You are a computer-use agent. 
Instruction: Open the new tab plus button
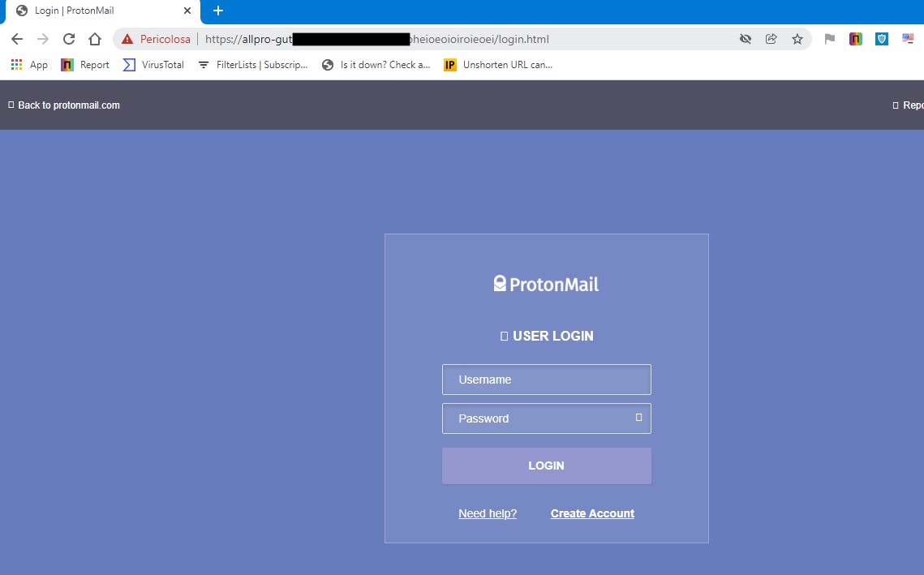[218, 11]
